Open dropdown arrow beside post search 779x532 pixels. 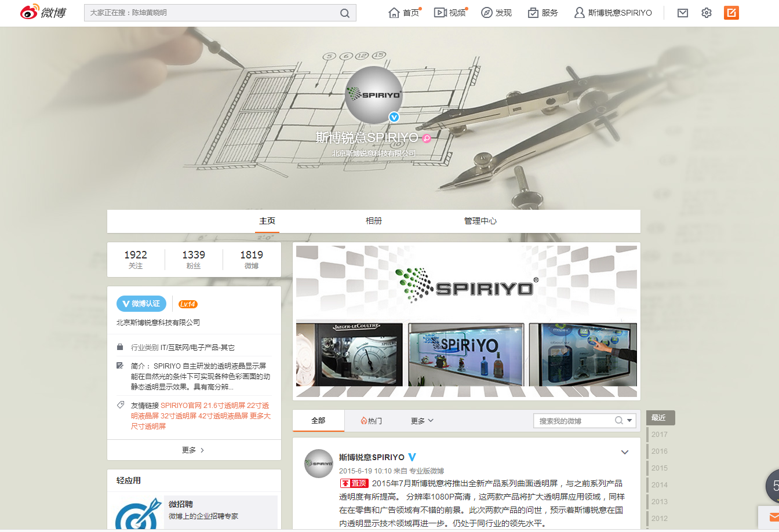pos(631,421)
